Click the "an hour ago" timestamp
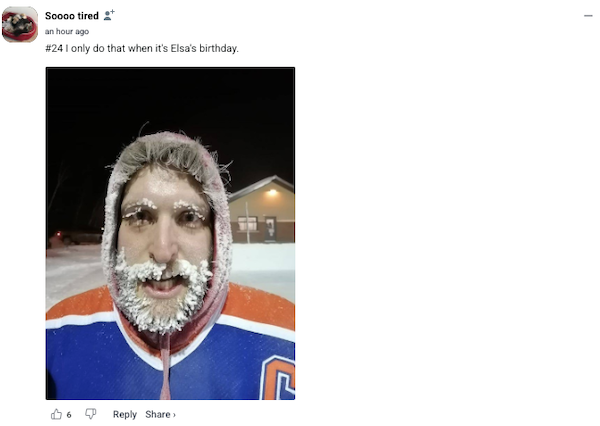This screenshot has height=426, width=600. point(67,31)
